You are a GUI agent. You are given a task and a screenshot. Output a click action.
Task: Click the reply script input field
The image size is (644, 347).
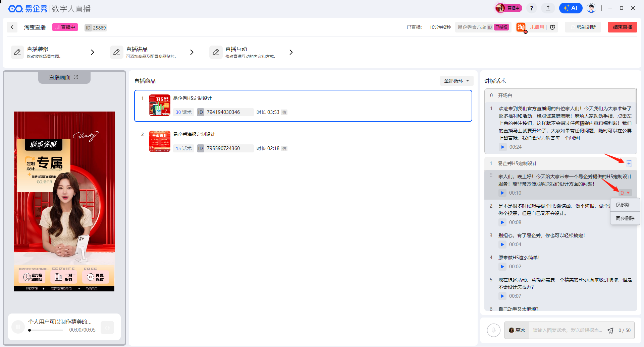pyautogui.click(x=568, y=330)
